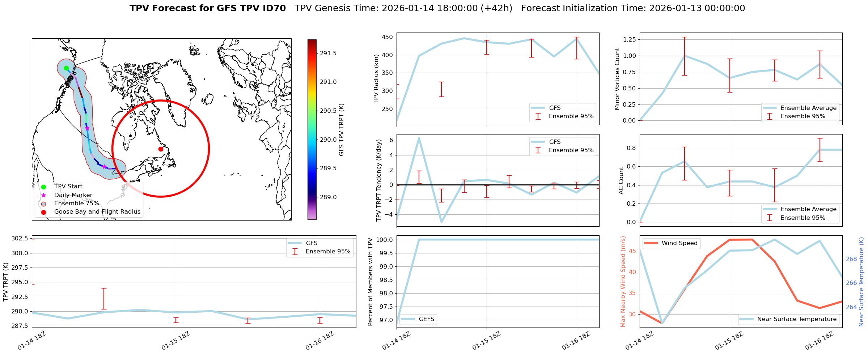Click the green TPV Start dot on map
This screenshot has height=355, width=868.
pyautogui.click(x=66, y=68)
